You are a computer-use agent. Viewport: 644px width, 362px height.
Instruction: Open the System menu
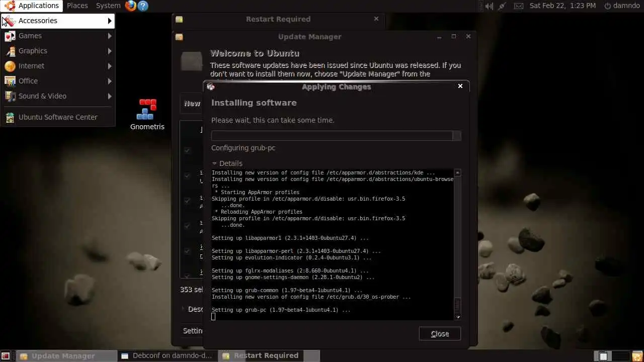[108, 6]
